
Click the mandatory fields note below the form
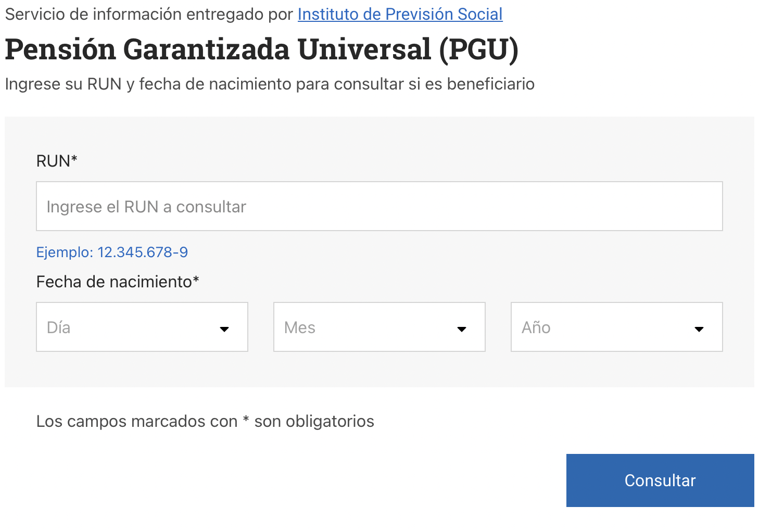point(205,421)
